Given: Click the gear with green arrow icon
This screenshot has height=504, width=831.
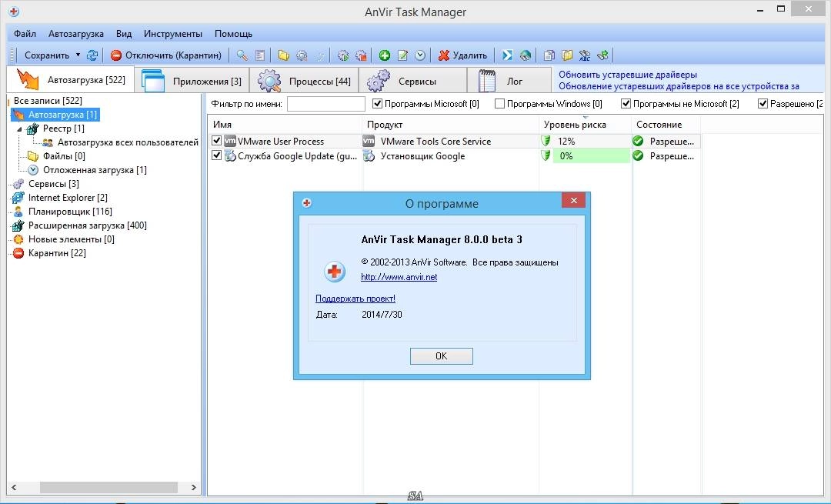Looking at the screenshot, I should click(343, 55).
